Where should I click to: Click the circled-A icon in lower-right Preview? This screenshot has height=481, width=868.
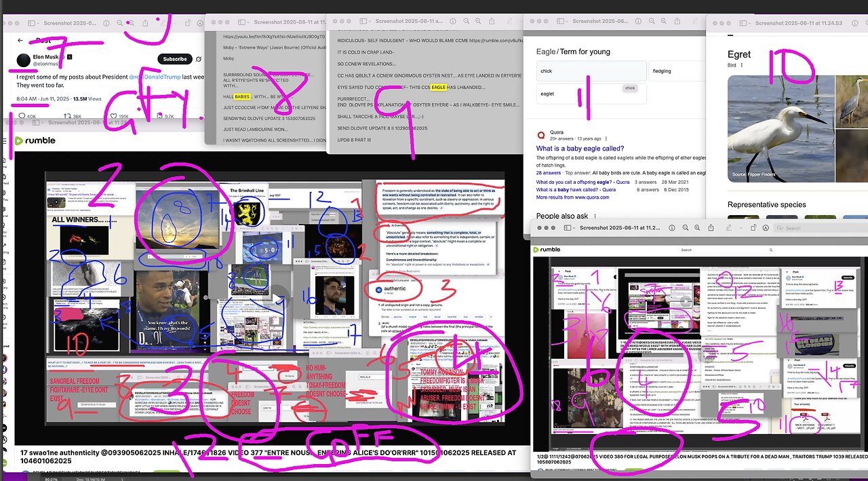point(766,228)
